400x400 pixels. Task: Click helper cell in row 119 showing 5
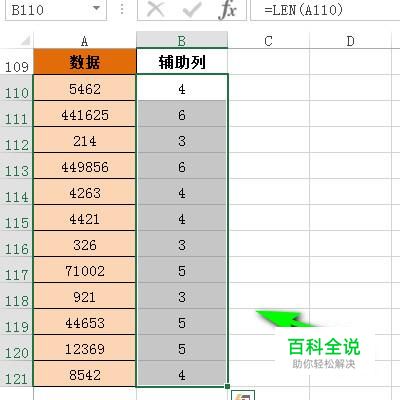click(182, 322)
